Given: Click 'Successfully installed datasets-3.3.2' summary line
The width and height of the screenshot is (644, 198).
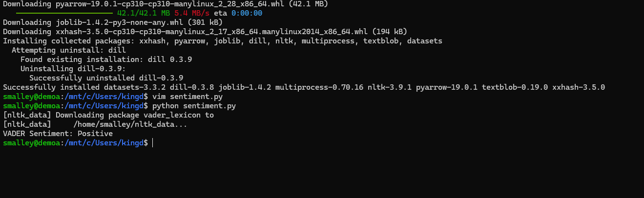Looking at the screenshot, I should coord(304,87).
